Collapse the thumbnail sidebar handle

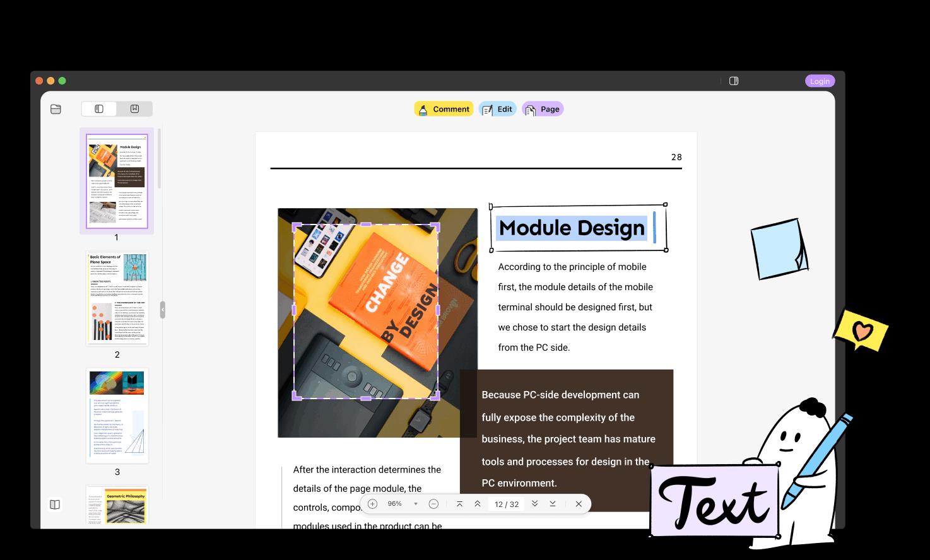click(162, 310)
